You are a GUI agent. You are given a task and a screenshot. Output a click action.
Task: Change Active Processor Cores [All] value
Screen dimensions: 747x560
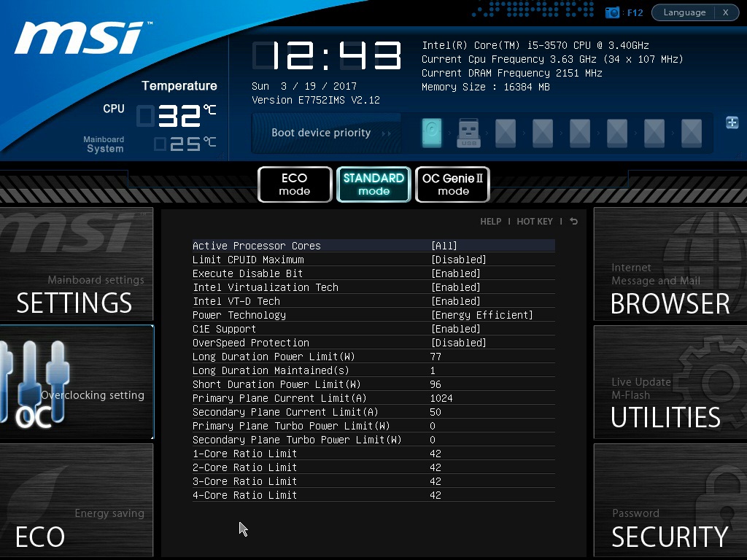444,246
